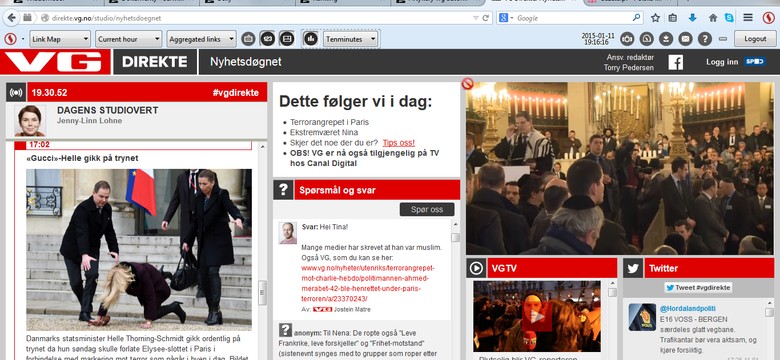
Task: Open the dashboard gauge icon
Action: pyautogui.click(x=646, y=39)
